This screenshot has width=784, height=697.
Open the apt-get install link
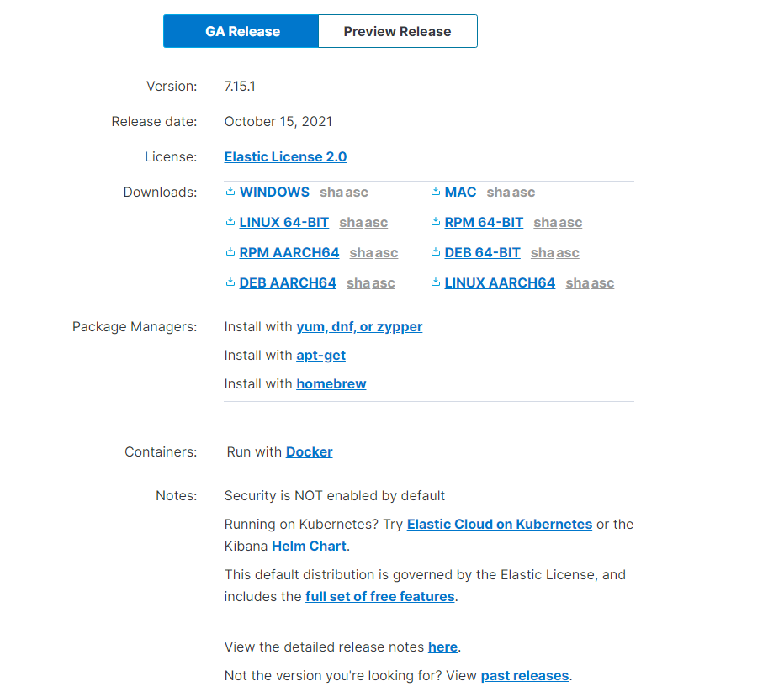tap(321, 356)
